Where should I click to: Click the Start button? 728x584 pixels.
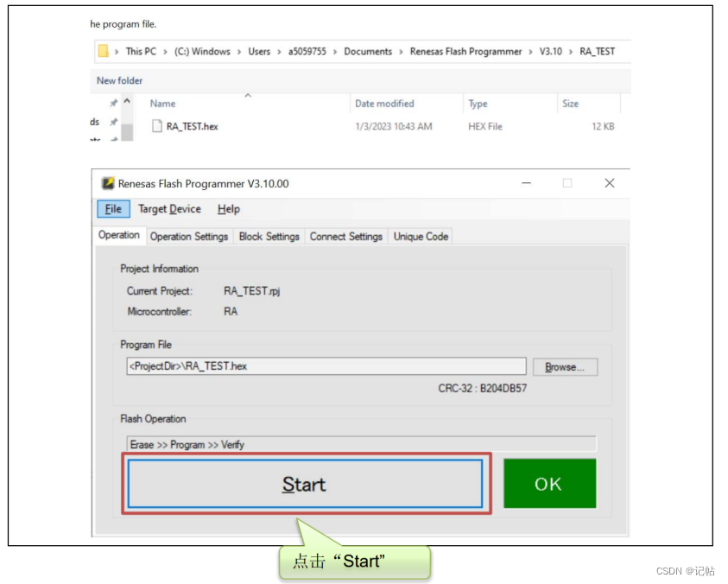(305, 484)
